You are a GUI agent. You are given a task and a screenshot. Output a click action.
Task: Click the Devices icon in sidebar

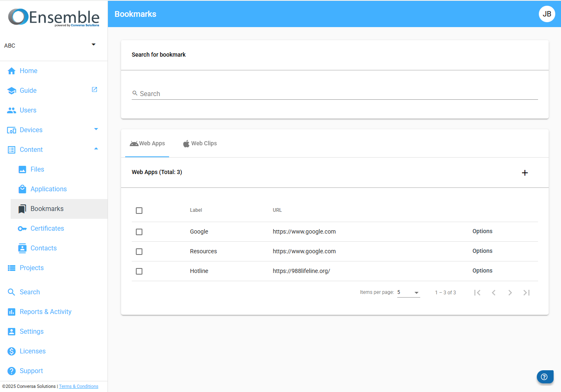click(x=11, y=130)
